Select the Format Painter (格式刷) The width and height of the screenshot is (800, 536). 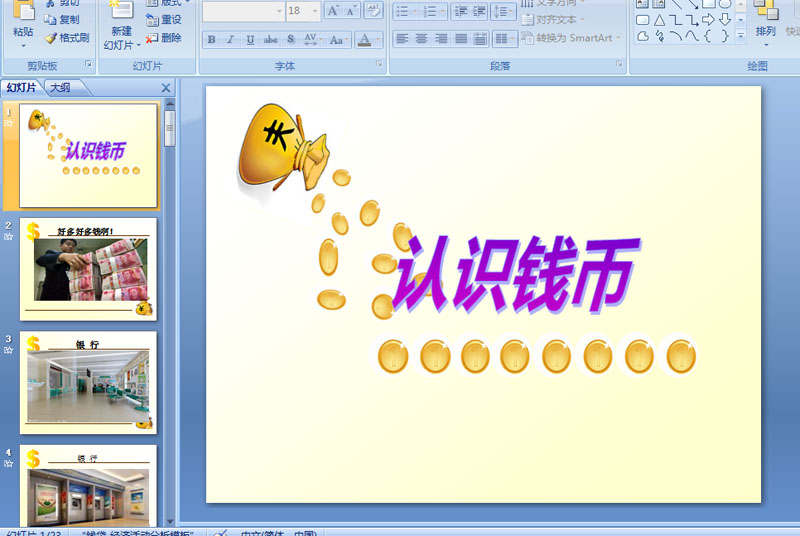pyautogui.click(x=67, y=38)
